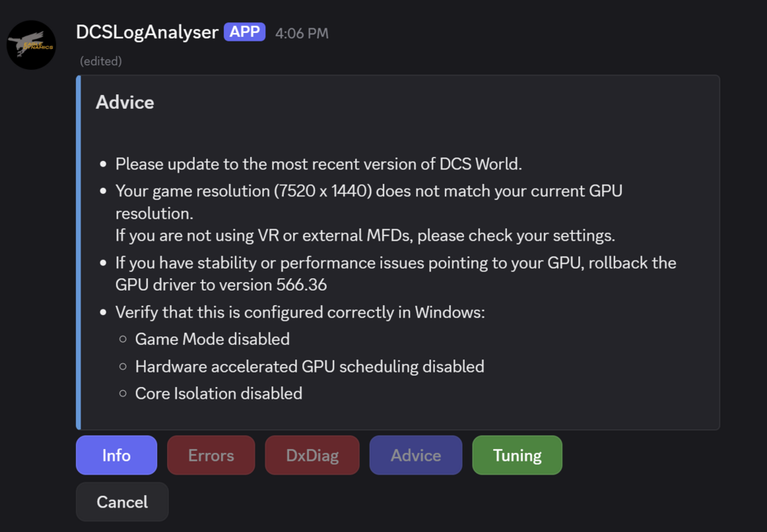Image resolution: width=767 pixels, height=532 pixels.
Task: Select the DxDiag button
Action: 312,455
